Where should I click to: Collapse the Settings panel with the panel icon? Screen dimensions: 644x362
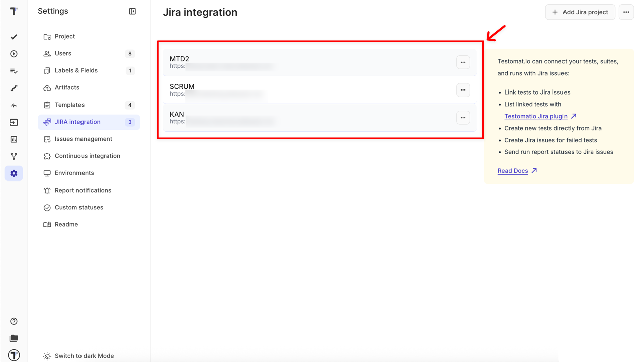coord(132,11)
